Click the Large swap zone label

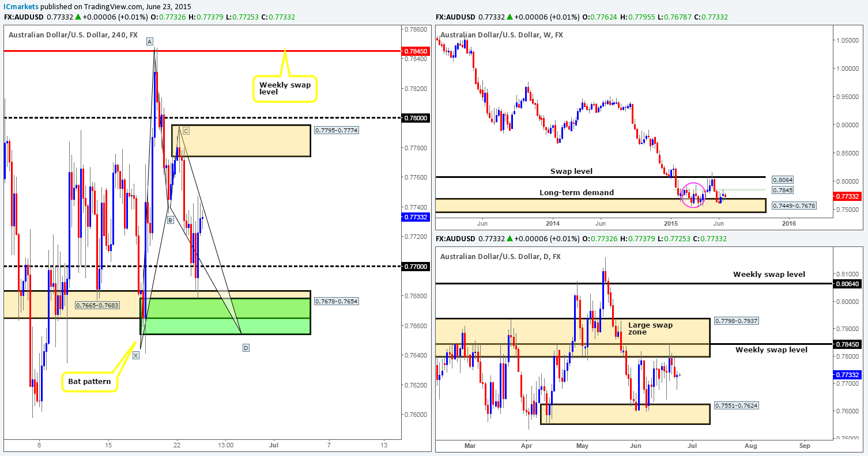coord(652,328)
